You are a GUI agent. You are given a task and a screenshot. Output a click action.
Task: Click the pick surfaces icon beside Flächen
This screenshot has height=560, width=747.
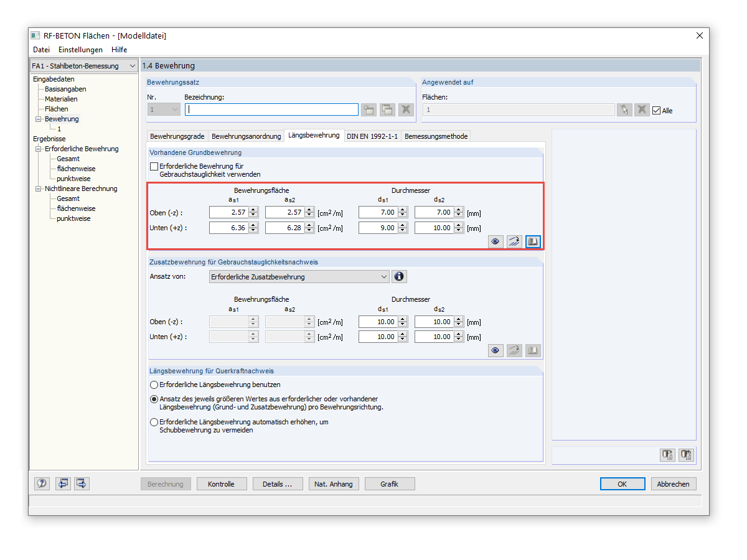click(624, 110)
